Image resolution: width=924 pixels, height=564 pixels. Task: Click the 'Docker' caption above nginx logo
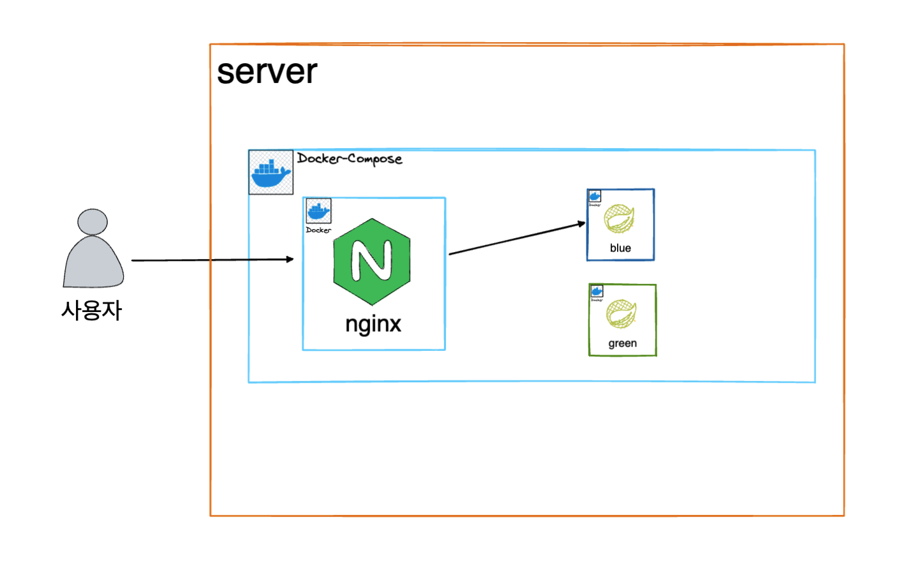click(318, 230)
